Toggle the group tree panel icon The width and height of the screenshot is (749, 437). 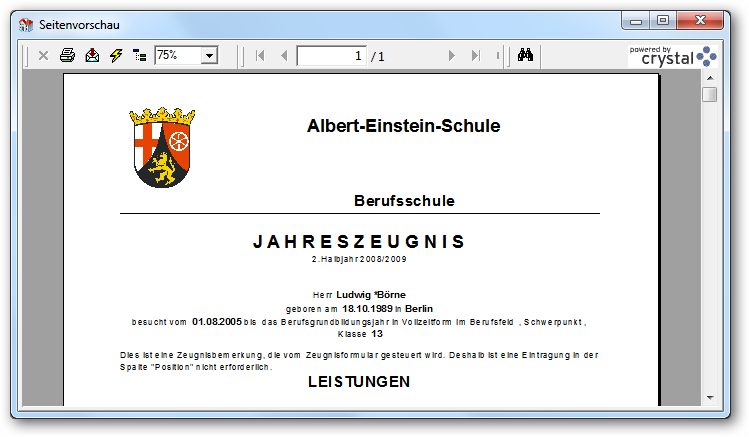139,55
